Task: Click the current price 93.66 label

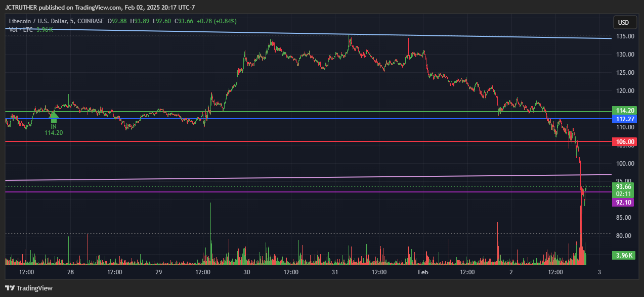Action: [623, 186]
